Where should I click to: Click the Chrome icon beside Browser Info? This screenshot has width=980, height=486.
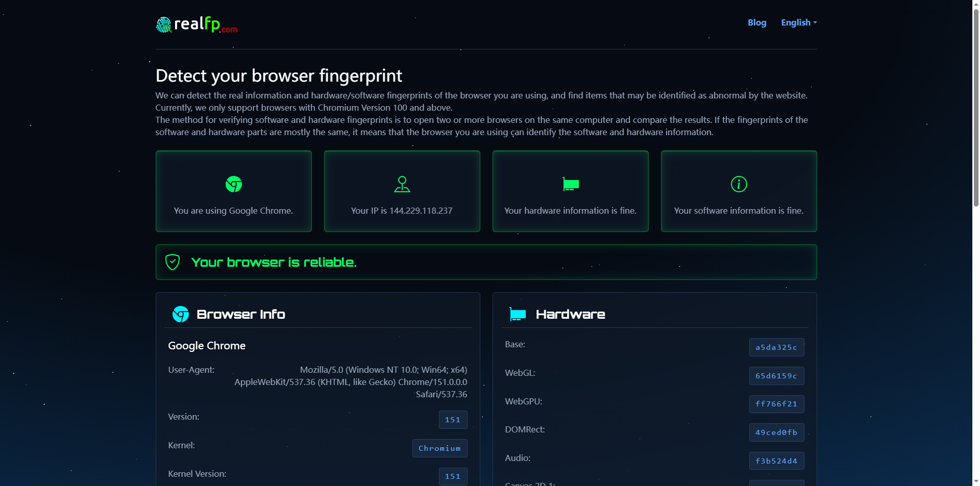click(181, 314)
